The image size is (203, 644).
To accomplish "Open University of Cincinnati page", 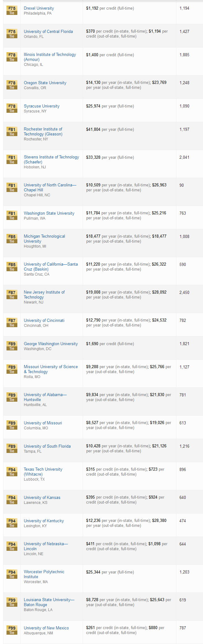I will (x=44, y=320).
